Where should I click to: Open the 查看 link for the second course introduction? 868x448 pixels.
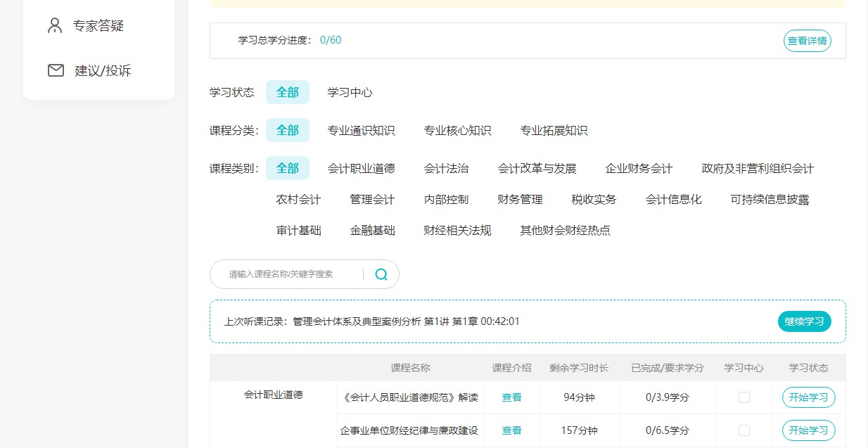[511, 430]
